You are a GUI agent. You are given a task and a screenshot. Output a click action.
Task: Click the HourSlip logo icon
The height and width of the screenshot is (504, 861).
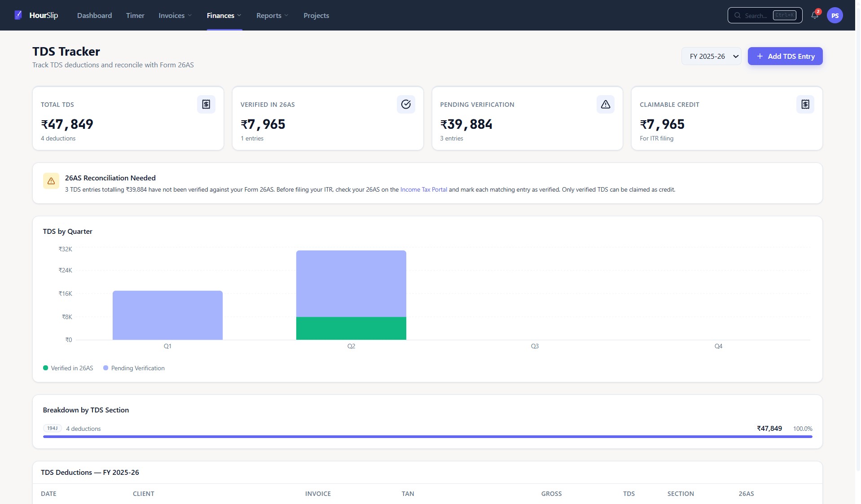[x=18, y=15]
